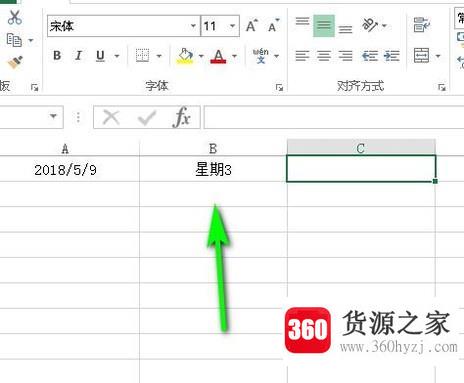This screenshot has width=464, height=383.
Task: Expand the font size dropdown arrow
Action: (233, 26)
